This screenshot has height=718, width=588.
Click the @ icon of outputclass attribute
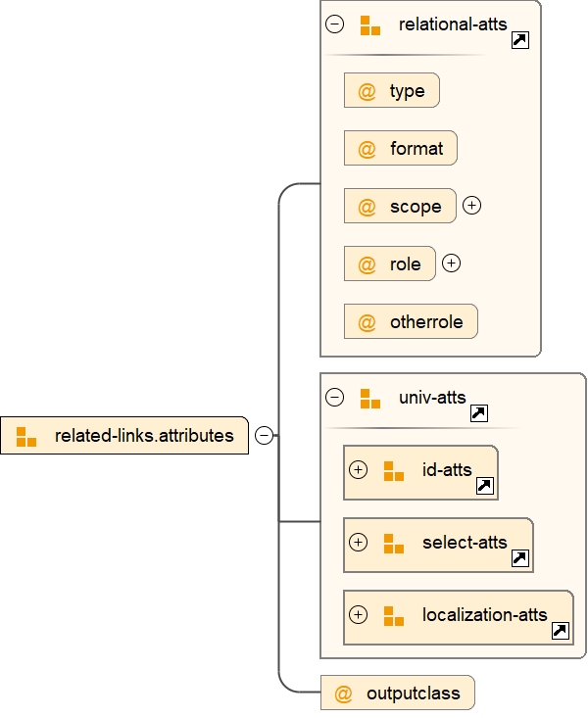(x=343, y=694)
